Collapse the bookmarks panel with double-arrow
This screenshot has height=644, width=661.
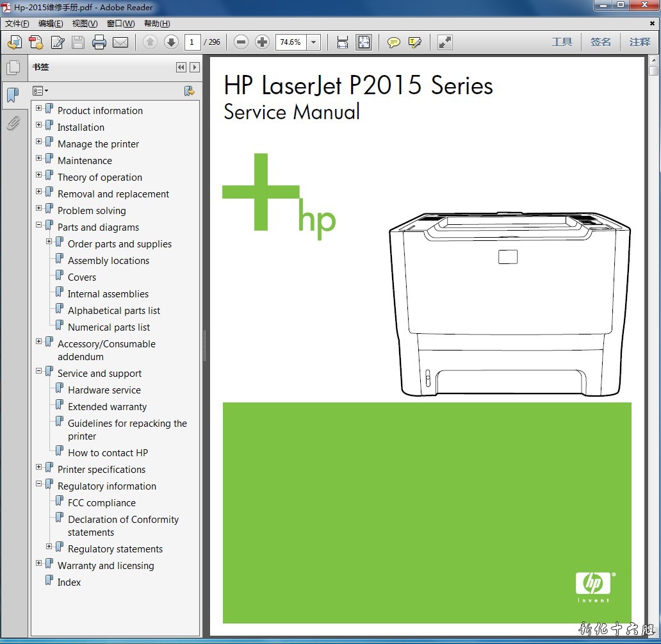[x=181, y=67]
